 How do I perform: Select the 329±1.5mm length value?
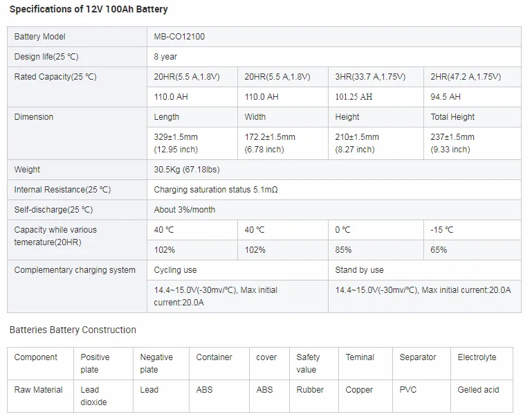(176, 137)
